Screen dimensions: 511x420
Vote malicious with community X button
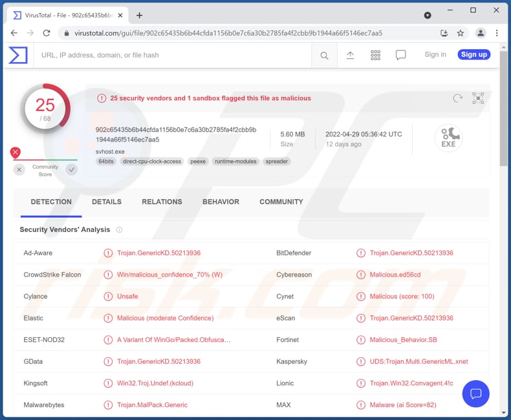(19, 170)
